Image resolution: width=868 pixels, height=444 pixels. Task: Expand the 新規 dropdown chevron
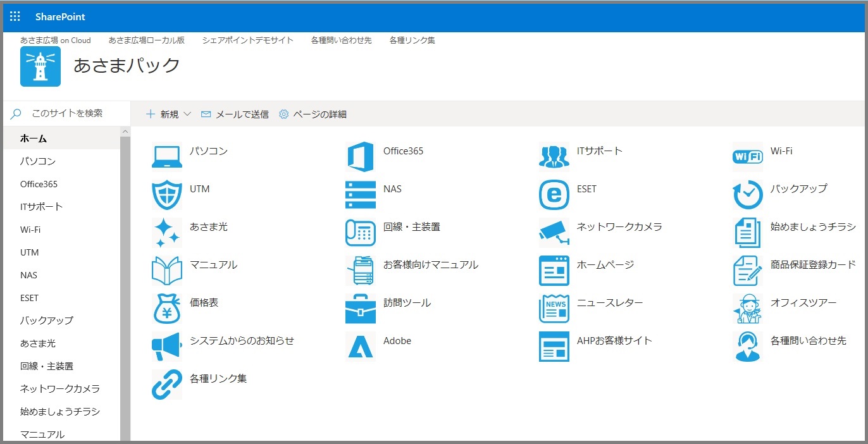pos(187,114)
